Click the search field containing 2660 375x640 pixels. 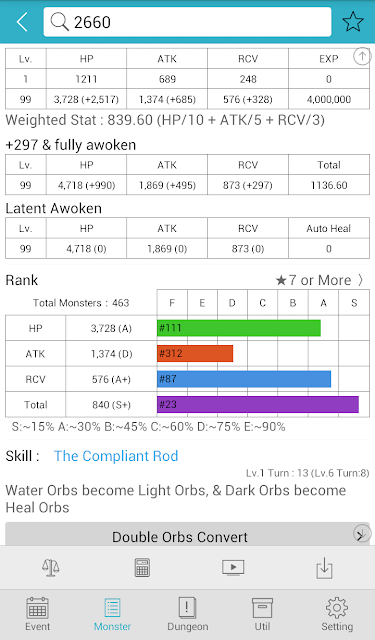click(x=187, y=22)
